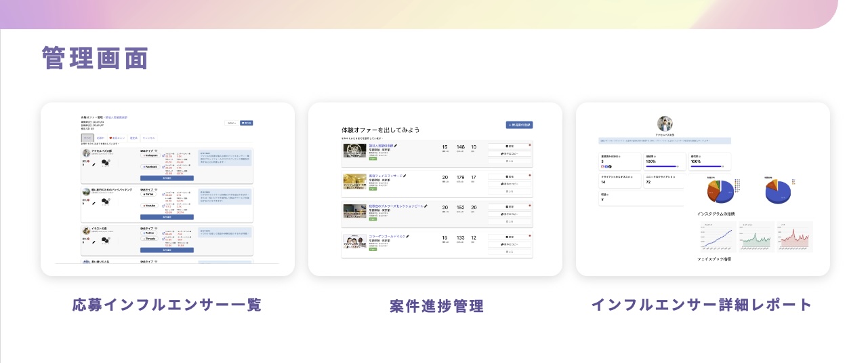
Task: Click the 体験オファーを出してみよう heading
Action: 381,130
